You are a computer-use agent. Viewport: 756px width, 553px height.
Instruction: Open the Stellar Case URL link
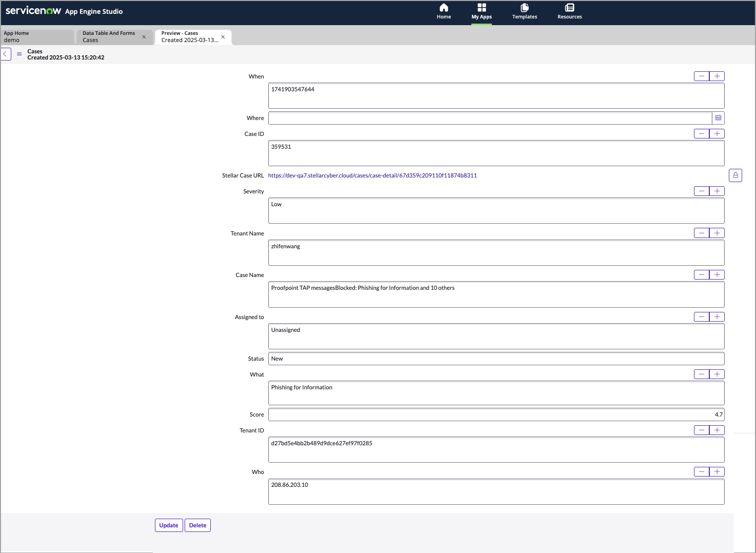pos(372,175)
